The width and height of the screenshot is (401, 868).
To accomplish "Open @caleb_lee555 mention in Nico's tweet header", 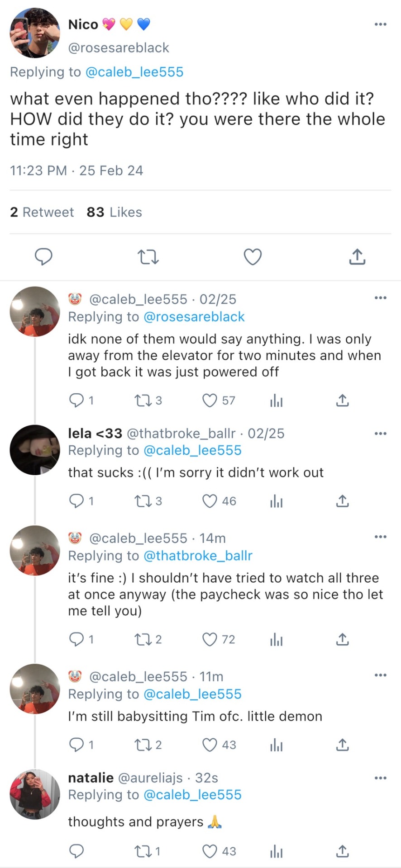I will coord(134,72).
